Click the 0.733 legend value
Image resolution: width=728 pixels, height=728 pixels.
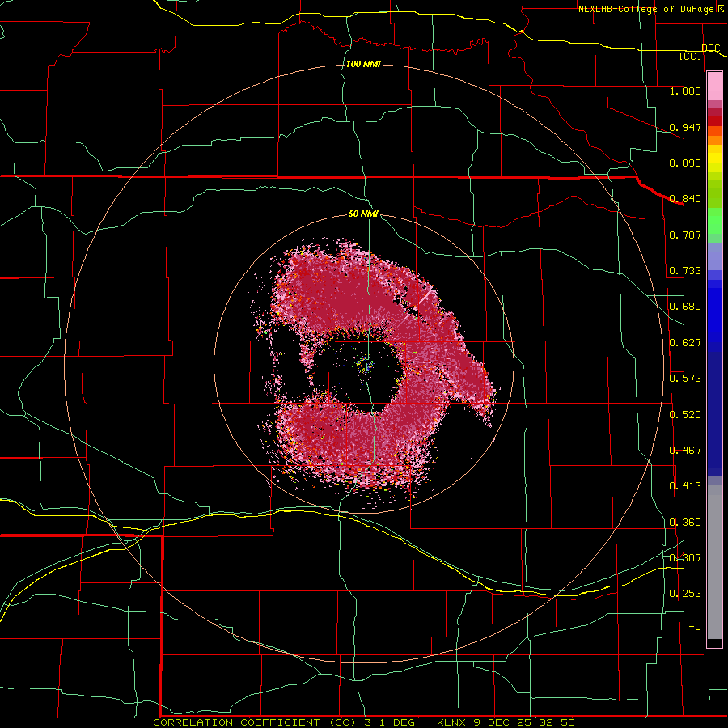click(x=685, y=271)
